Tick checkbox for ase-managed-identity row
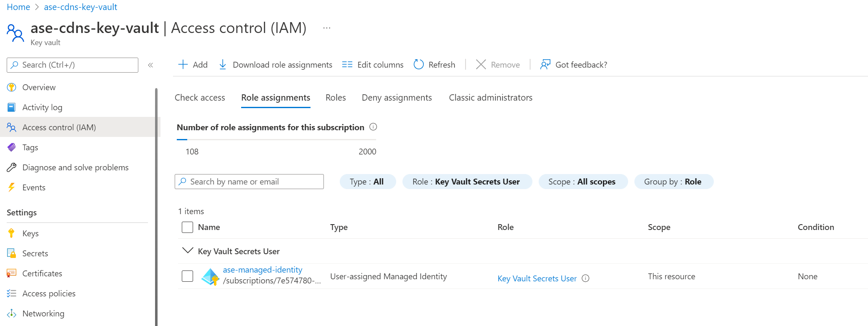868x326 pixels. (187, 276)
